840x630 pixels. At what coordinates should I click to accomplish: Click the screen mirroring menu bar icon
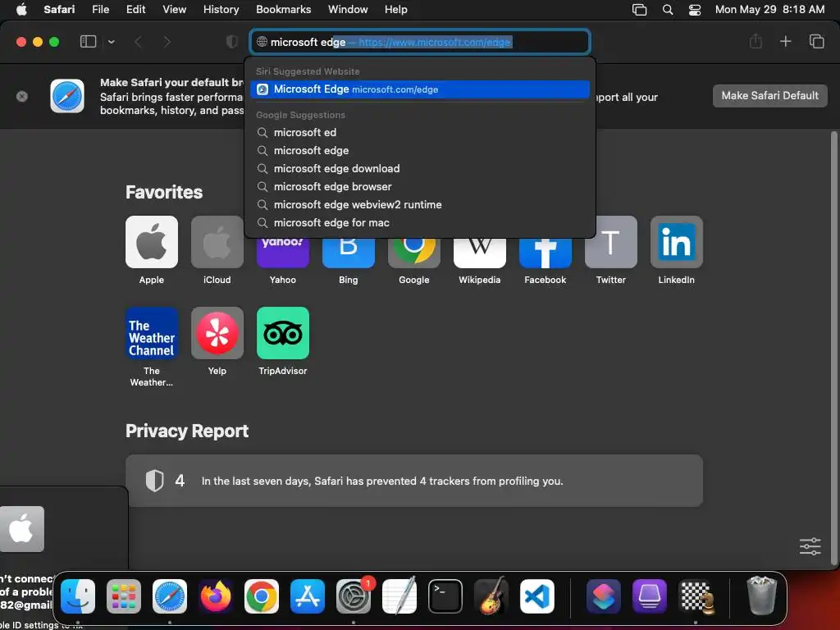(x=639, y=10)
